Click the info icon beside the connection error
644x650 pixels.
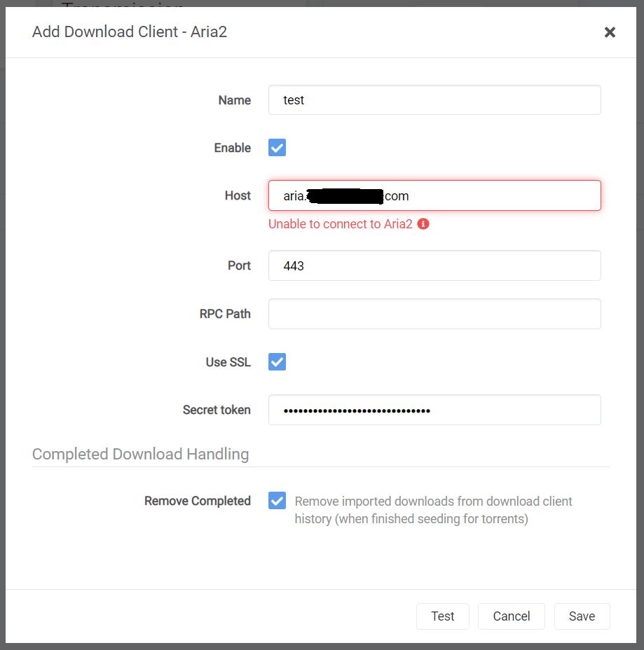point(423,223)
